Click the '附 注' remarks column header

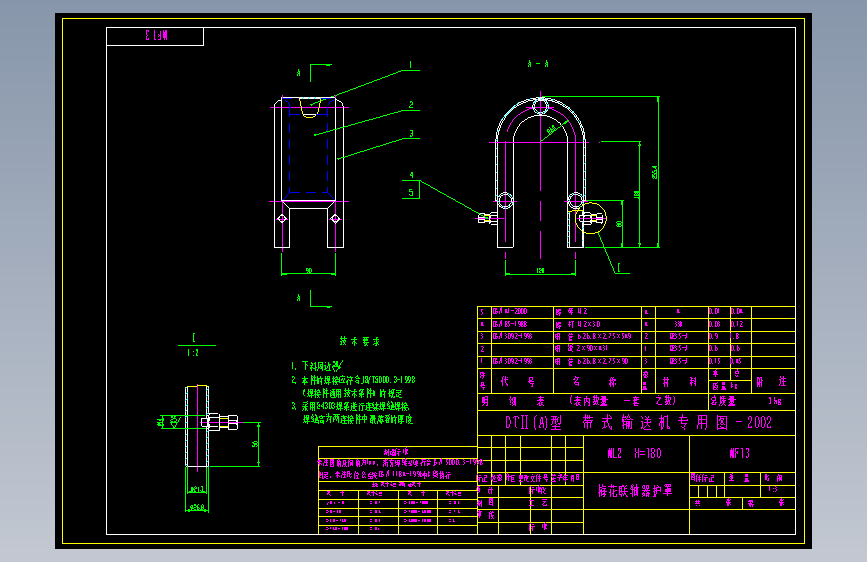[x=771, y=382]
